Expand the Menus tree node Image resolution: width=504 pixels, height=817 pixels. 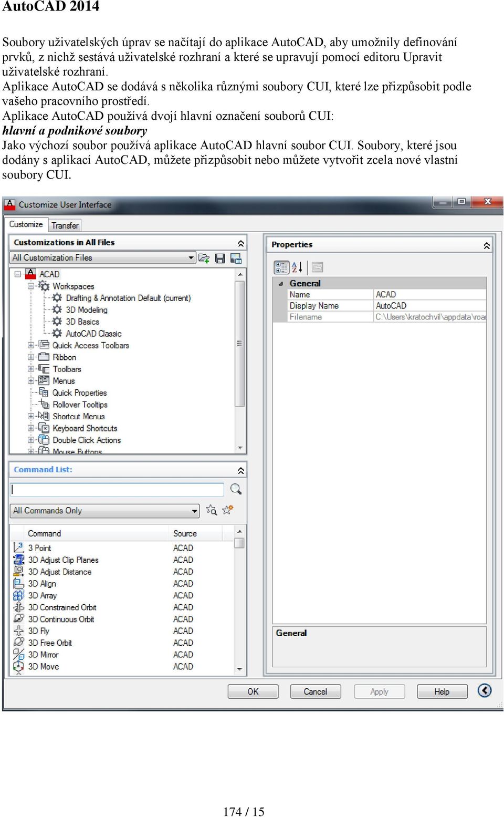tap(31, 380)
